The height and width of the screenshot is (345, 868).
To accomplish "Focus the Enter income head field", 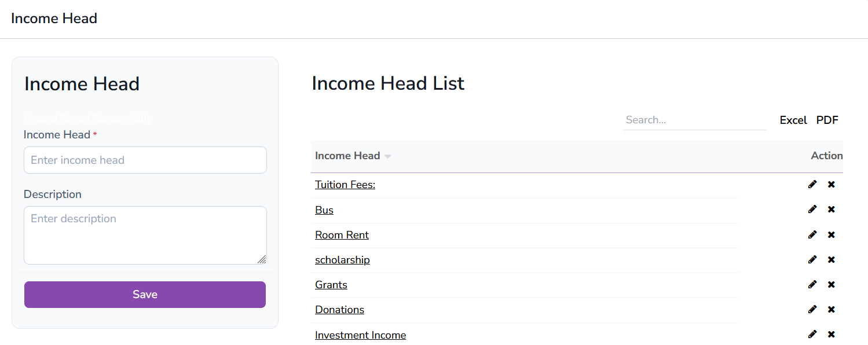I will pos(145,160).
